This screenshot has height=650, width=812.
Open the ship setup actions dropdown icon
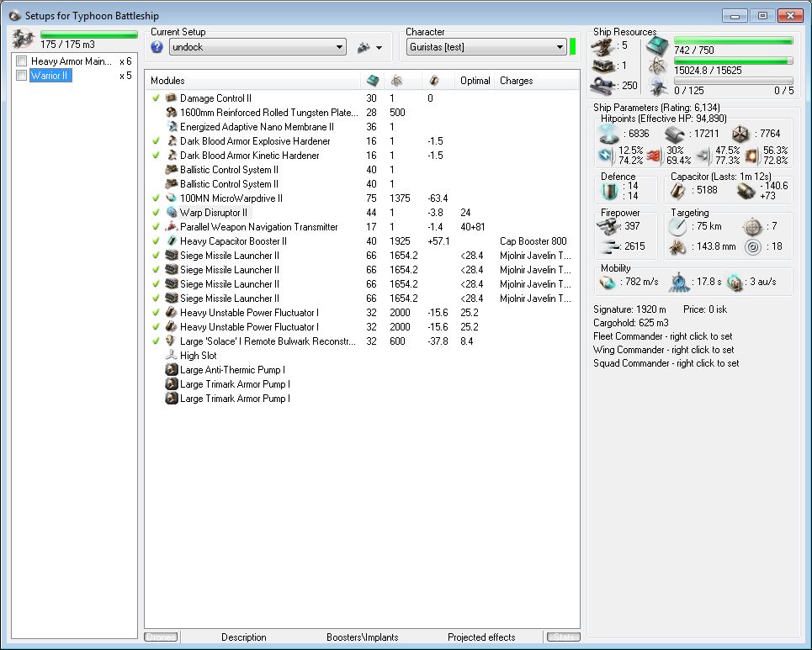(369, 48)
